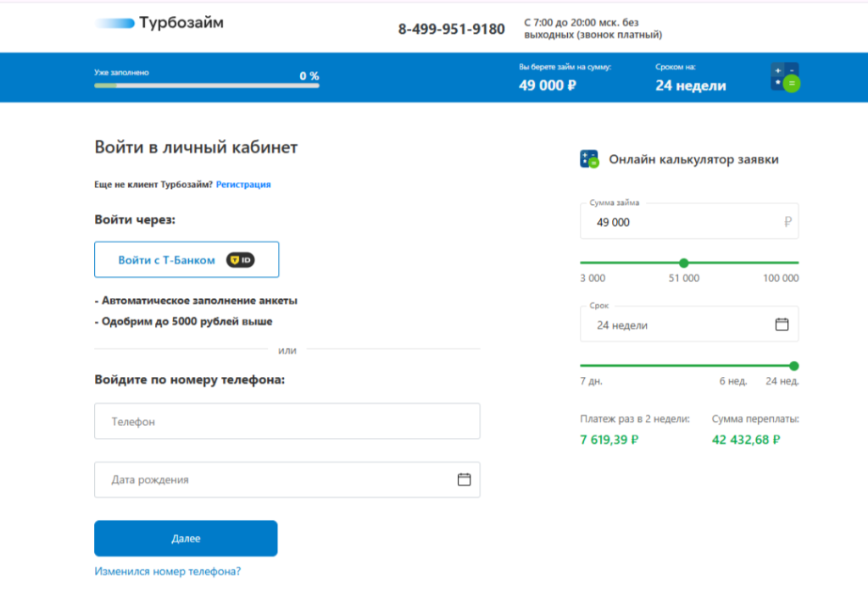Open the calculator icon in blue header
The width and height of the screenshot is (868, 598).
[x=785, y=77]
